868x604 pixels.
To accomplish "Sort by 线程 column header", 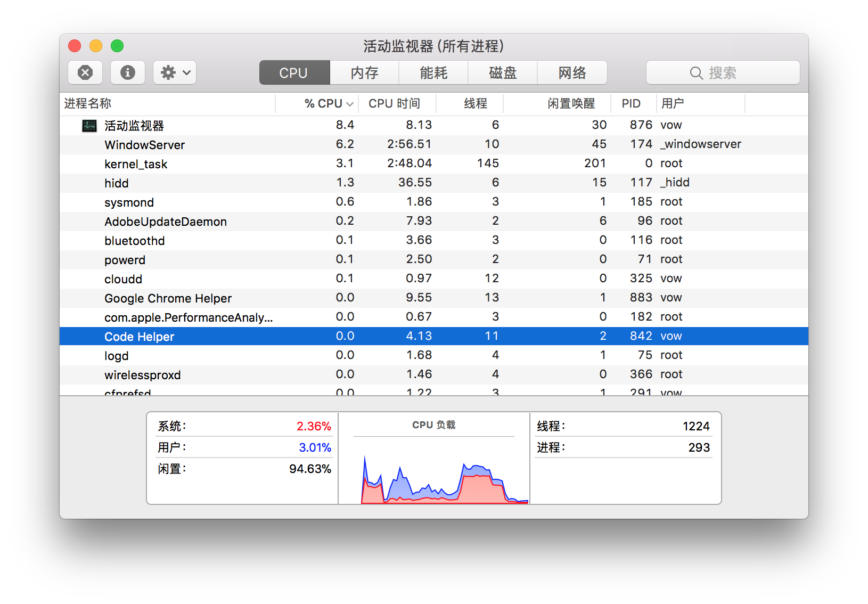I will [470, 103].
